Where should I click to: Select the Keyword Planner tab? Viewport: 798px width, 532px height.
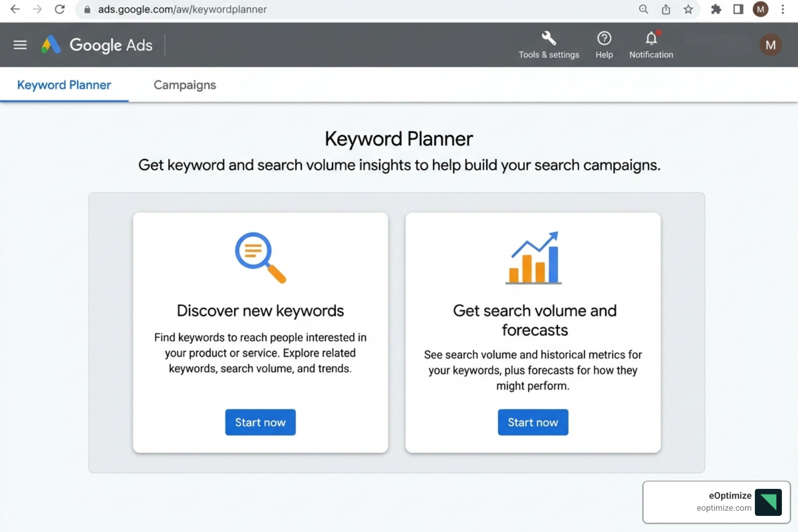[64, 85]
